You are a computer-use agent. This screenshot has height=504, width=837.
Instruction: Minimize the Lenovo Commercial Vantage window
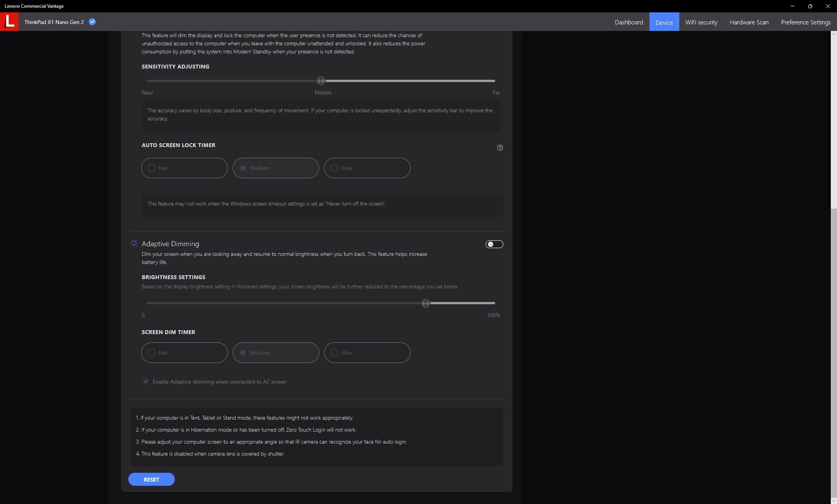coord(792,6)
